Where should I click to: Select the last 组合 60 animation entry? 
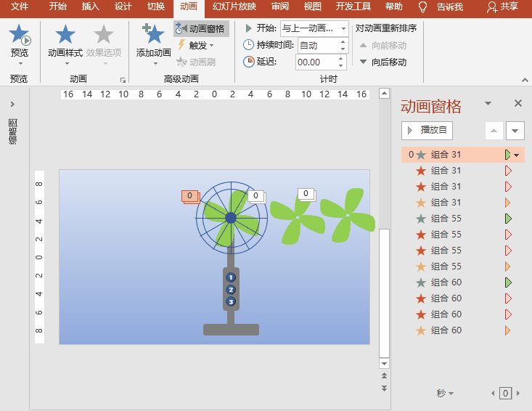pyautogui.click(x=463, y=330)
